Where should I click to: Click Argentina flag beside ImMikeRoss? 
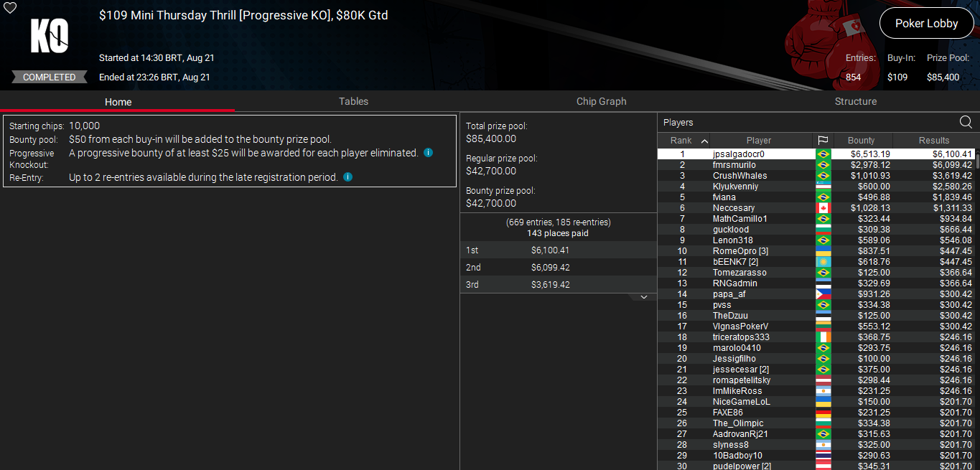[x=823, y=391]
